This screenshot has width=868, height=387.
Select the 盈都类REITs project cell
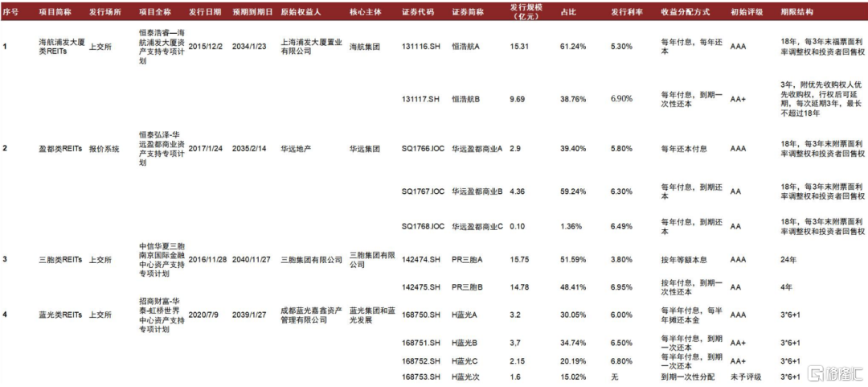60,149
